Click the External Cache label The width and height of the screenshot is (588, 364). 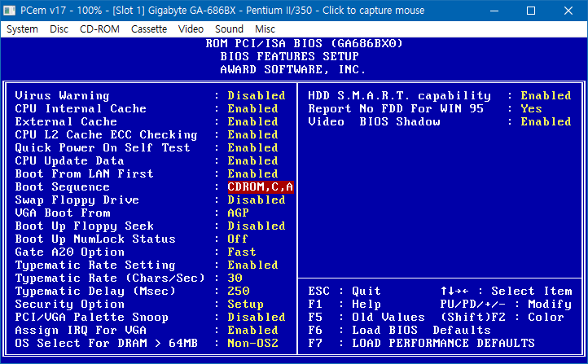tap(66, 121)
